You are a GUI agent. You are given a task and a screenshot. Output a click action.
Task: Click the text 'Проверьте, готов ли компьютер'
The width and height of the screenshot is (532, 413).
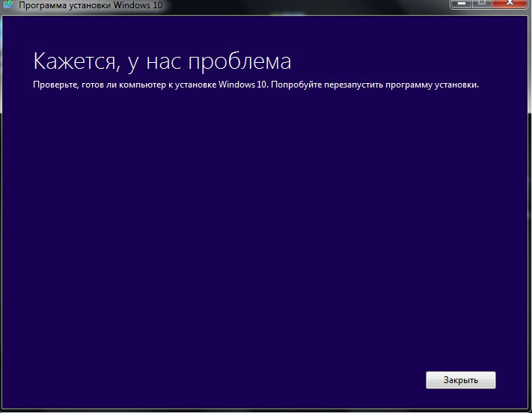[100, 85]
